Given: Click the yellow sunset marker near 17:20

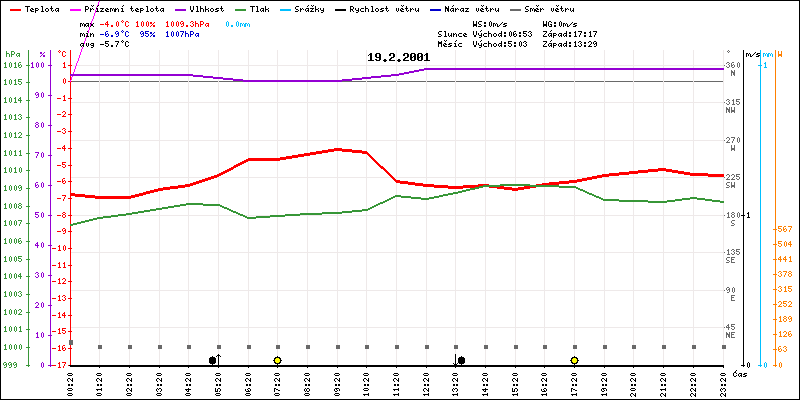Looking at the screenshot, I should tap(575, 360).
